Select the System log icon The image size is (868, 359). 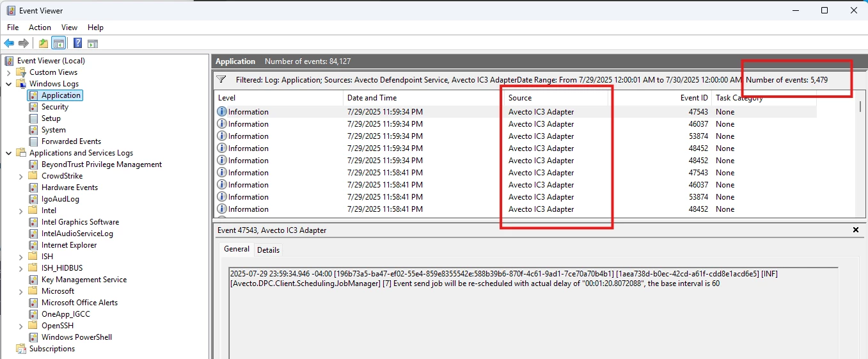tap(34, 130)
